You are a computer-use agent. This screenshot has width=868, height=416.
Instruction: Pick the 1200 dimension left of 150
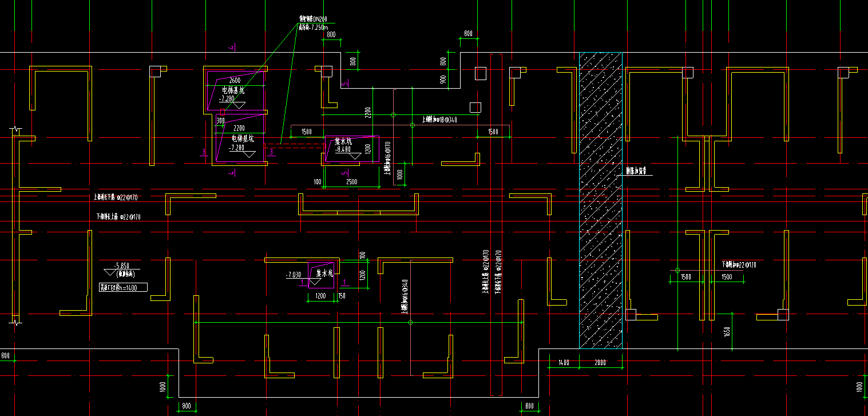point(320,296)
